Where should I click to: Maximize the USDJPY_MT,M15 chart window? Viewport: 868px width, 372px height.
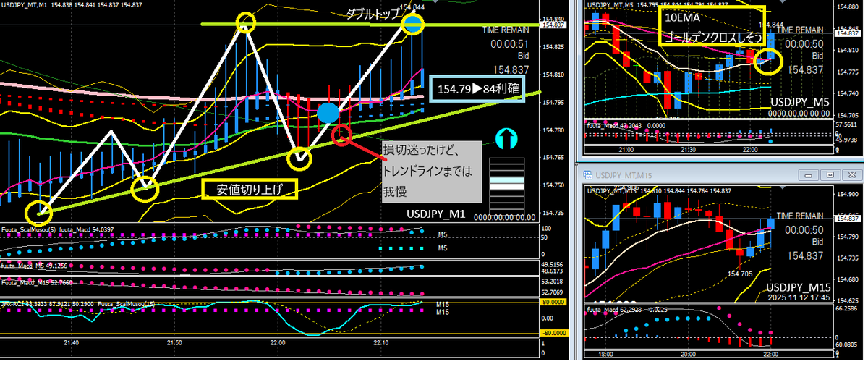click(830, 175)
